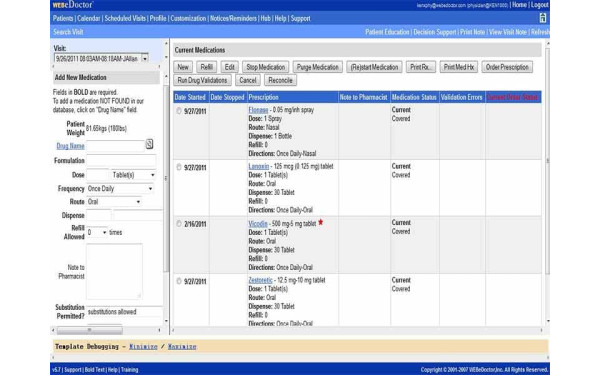The width and height of the screenshot is (600, 375).
Task: Click the Stop Medication button
Action: 266,67
